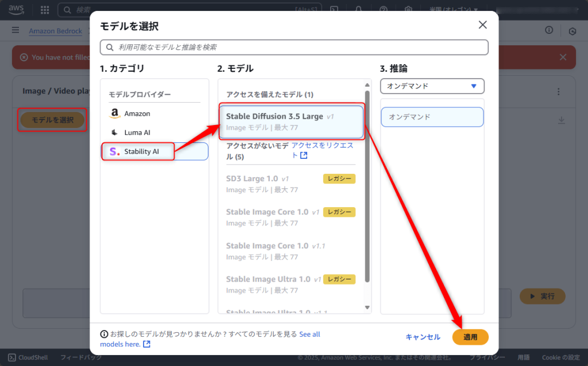Open the AWS services grid menu
The height and width of the screenshot is (366, 588).
[x=45, y=10]
